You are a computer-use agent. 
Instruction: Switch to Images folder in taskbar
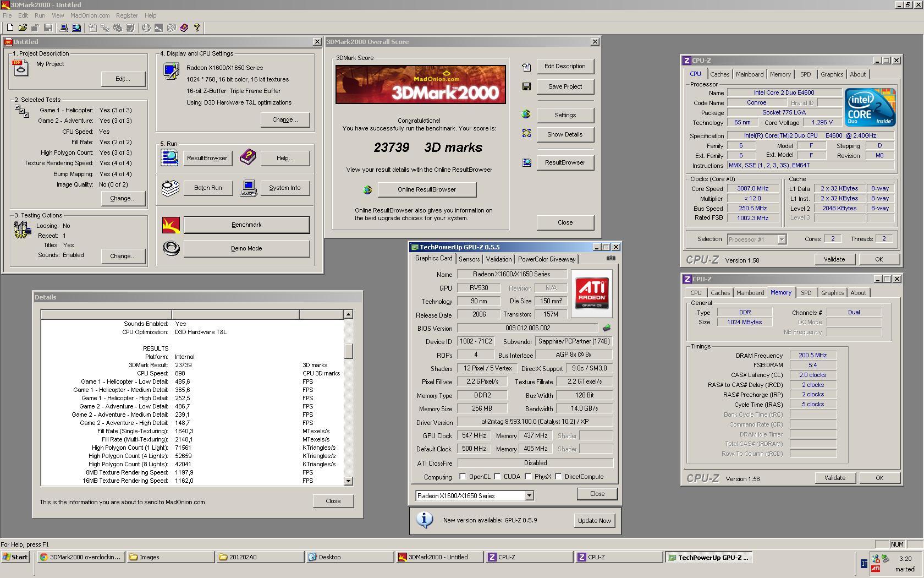point(170,557)
